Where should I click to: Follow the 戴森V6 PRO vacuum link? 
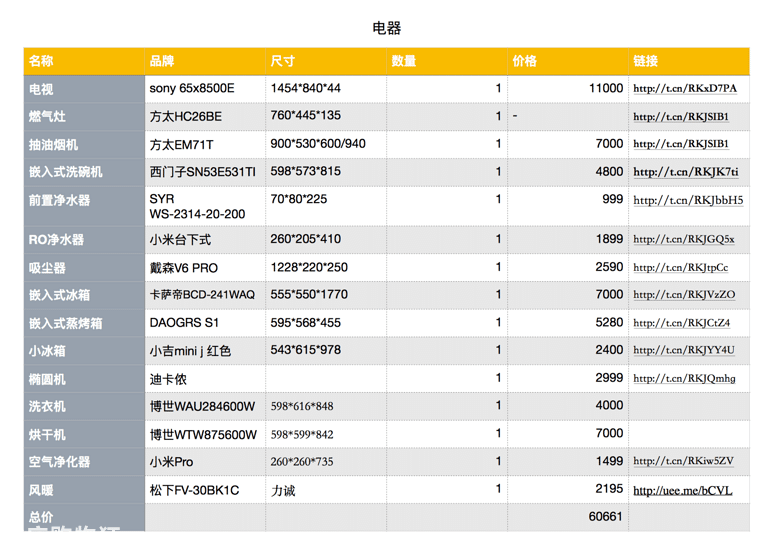[x=680, y=268]
